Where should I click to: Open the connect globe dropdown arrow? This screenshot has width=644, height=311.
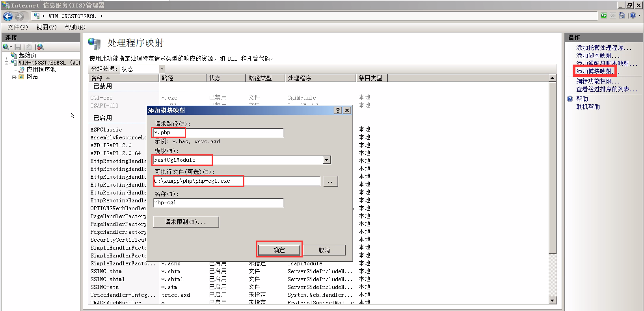[x=11, y=47]
